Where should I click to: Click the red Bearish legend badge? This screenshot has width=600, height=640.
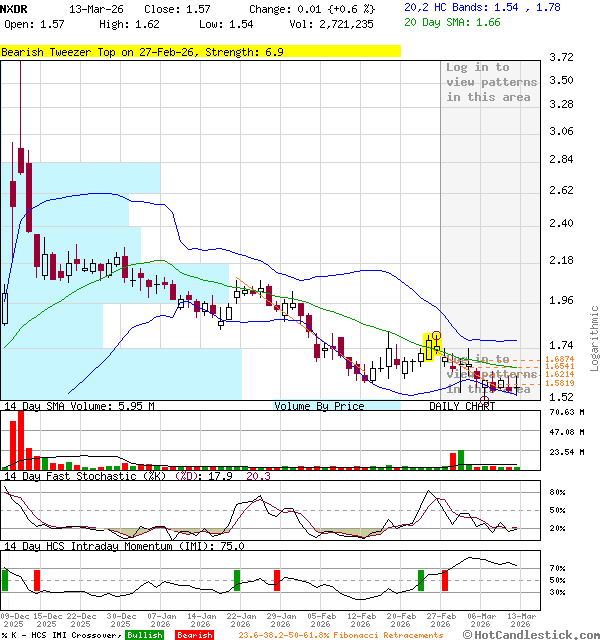[x=195, y=635]
